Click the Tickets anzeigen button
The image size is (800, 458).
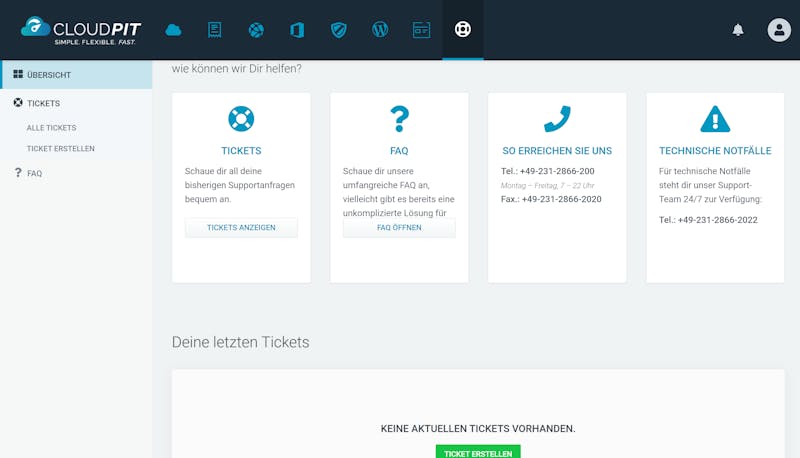[241, 227]
